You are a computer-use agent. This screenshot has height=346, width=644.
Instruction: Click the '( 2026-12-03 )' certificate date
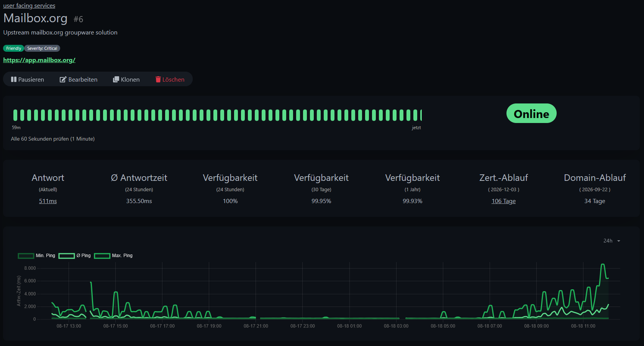[504, 190]
